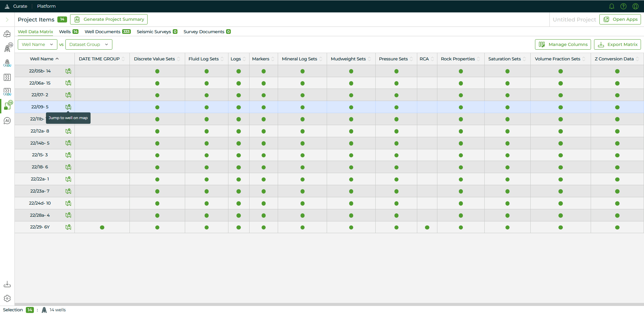Viewport: 644px width, 314px height.
Task: Click Saturation Sets dot for 22/22a- 1
Action: 507,179
